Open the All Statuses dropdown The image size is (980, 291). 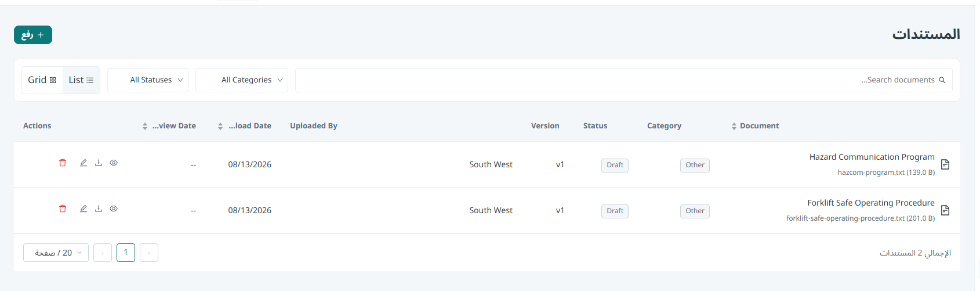(148, 80)
